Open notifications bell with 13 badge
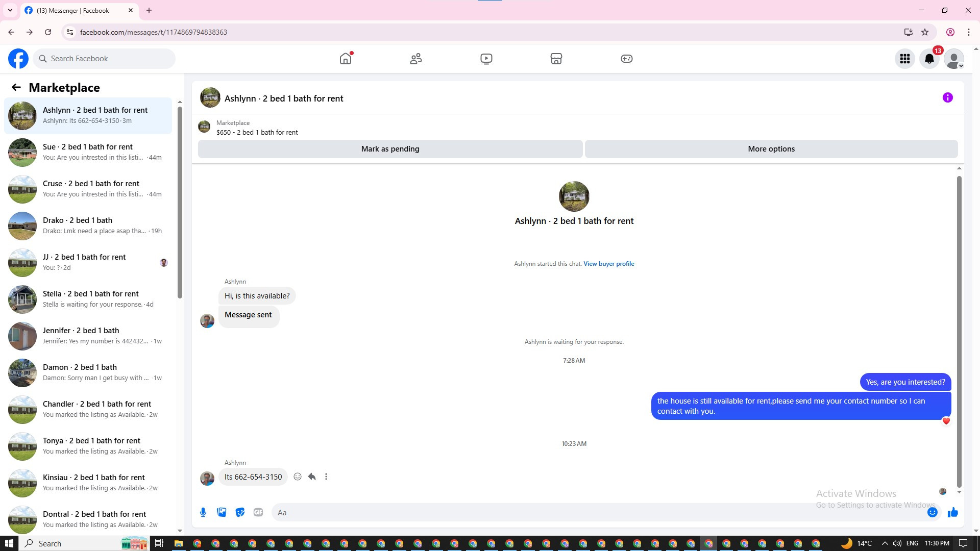 (x=929, y=59)
